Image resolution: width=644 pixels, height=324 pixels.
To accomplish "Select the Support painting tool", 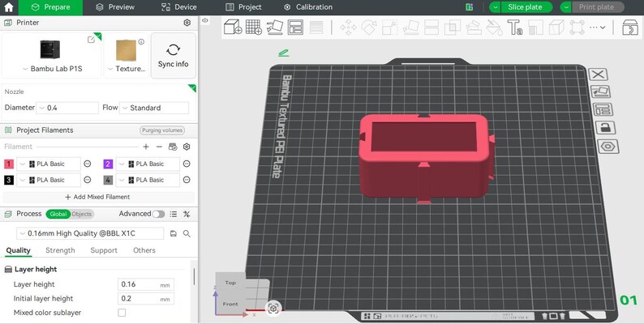I will (473, 28).
